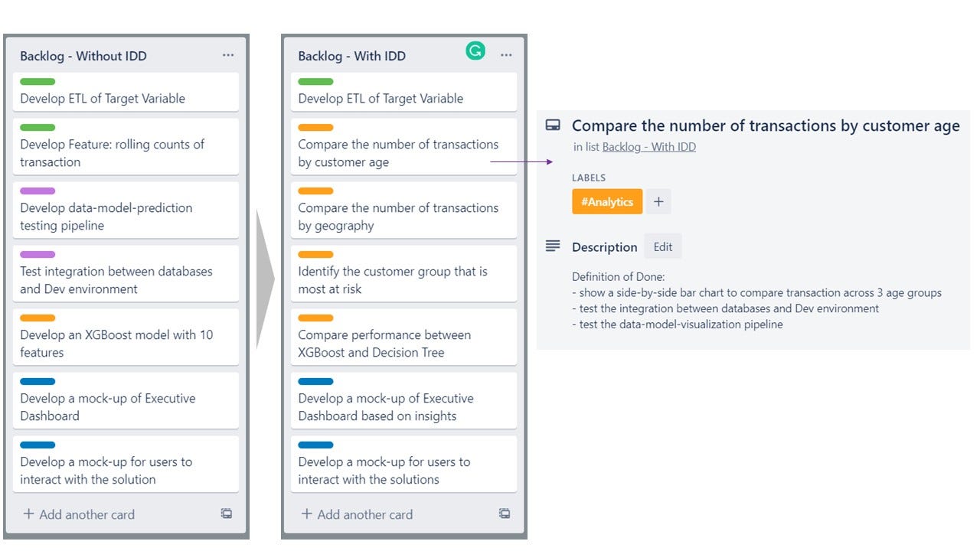
Task: Open list menu of Backlog - With IDD
Action: coord(506,55)
